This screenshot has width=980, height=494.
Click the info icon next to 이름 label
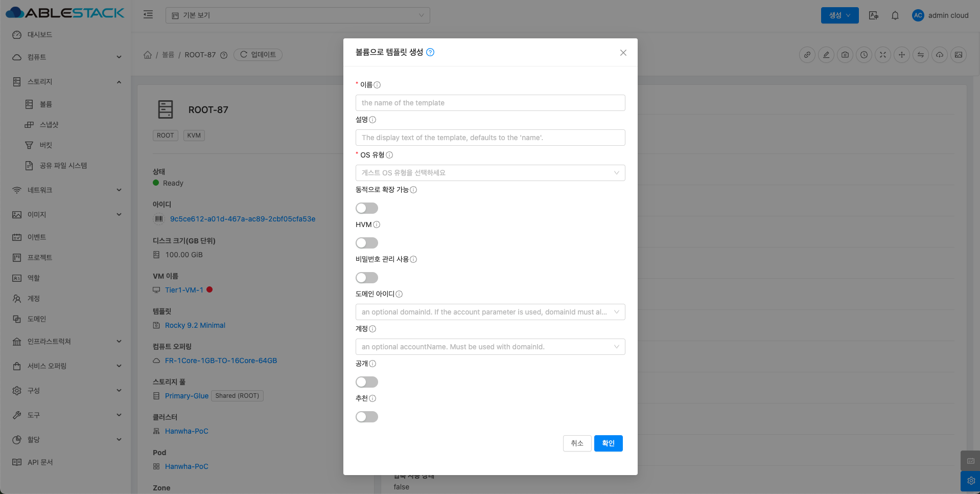coord(377,85)
